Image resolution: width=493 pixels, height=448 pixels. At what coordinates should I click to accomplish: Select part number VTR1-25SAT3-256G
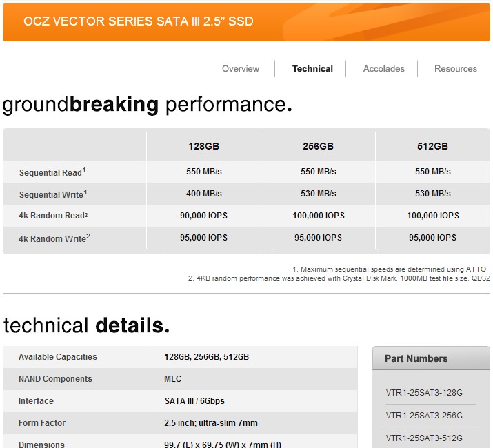424,416
